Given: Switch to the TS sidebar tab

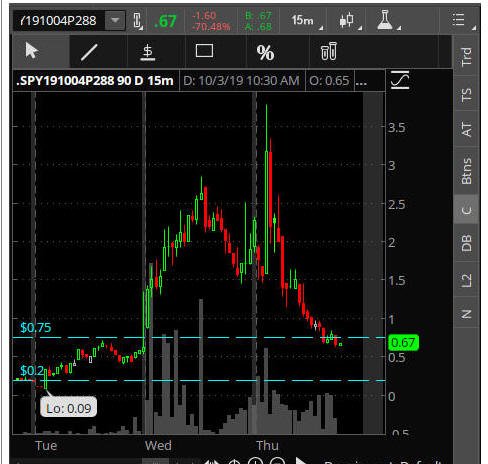Looking at the screenshot, I should [x=466, y=94].
